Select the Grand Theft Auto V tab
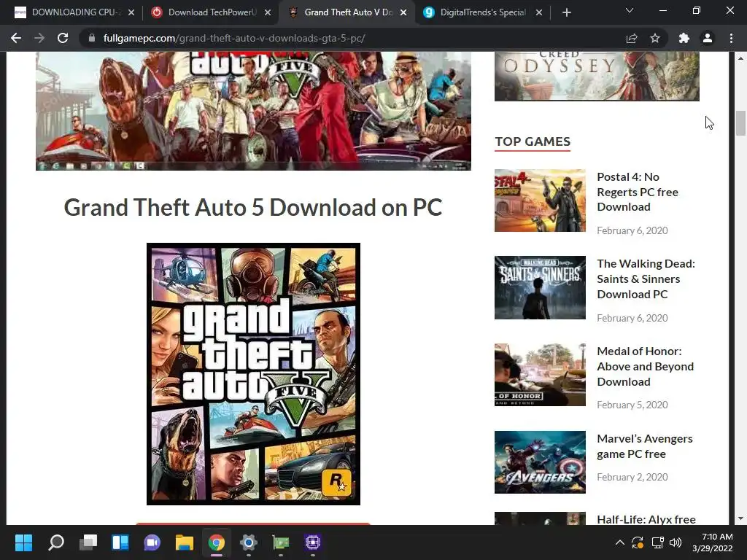 click(x=348, y=12)
